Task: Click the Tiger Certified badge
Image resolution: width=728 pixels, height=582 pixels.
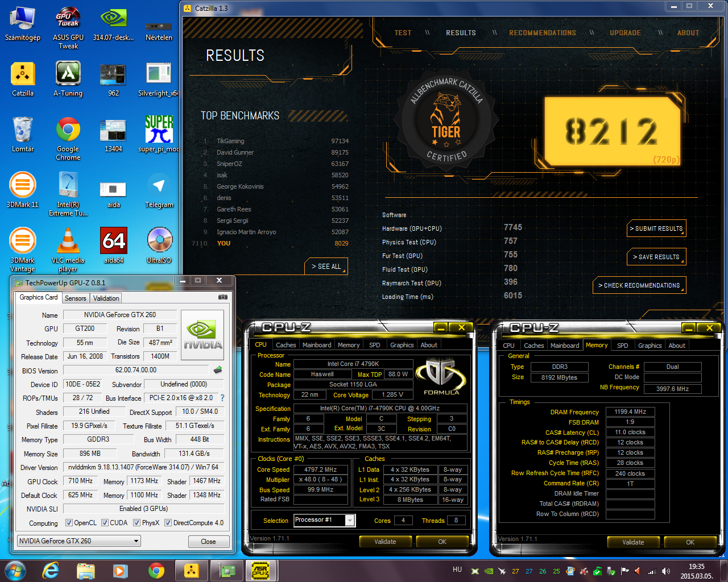Action: [446, 120]
